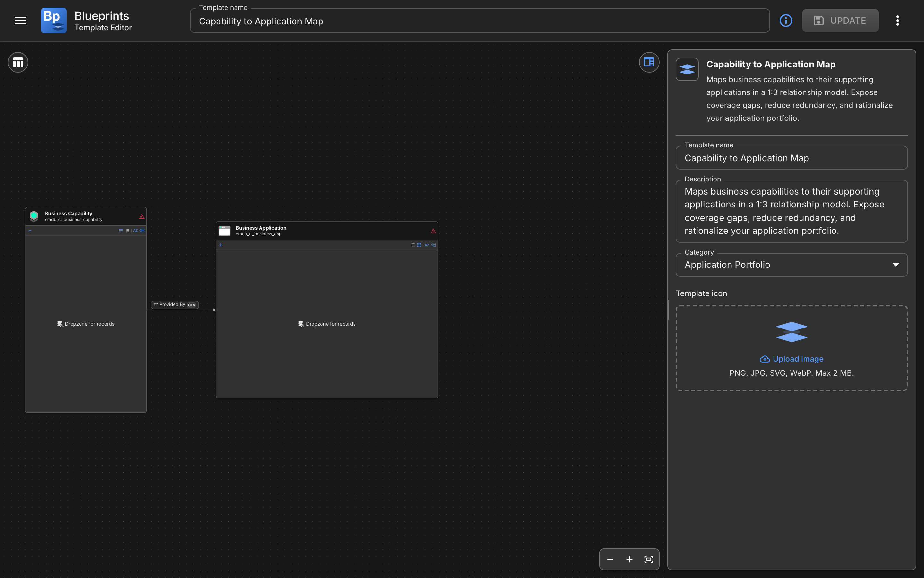Click the Business Capability node title
The height and width of the screenshot is (578, 924).
pos(69,213)
